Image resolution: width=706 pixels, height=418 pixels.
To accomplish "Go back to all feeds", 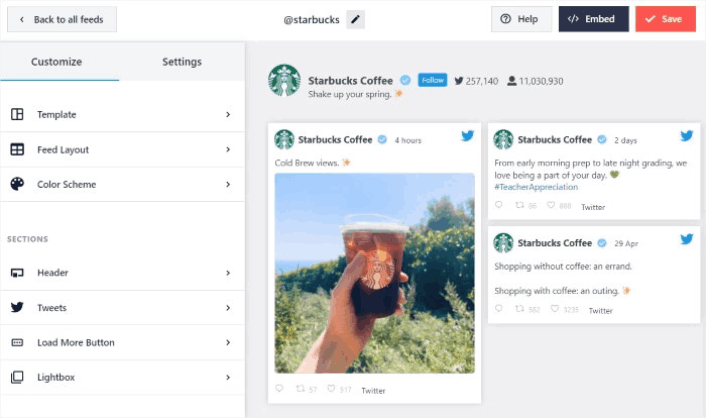I will click(x=62, y=19).
